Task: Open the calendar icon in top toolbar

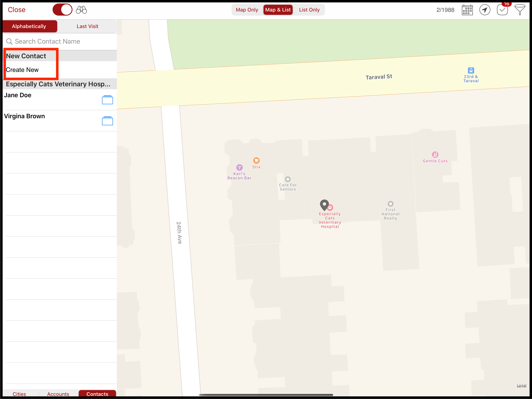Action: pyautogui.click(x=467, y=10)
